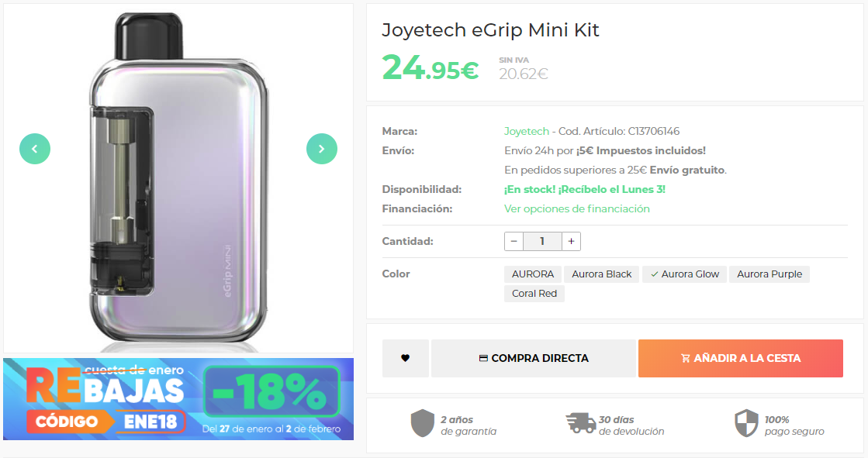Viewport: 868px width, 458px height.
Task: Choose the Aurora Purple color option
Action: [x=769, y=274]
